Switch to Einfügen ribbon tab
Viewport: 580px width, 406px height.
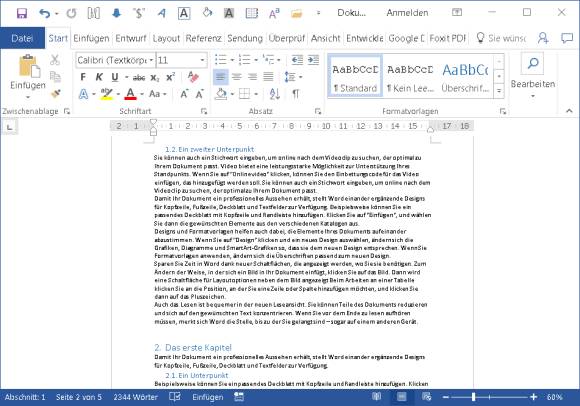pos(91,38)
